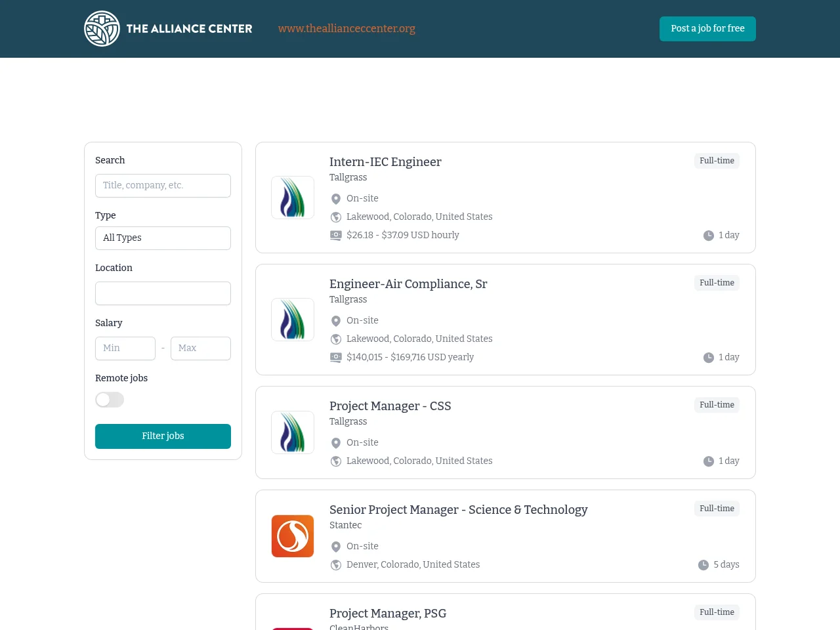Open Intern-IEC Engineer job listing

click(385, 162)
